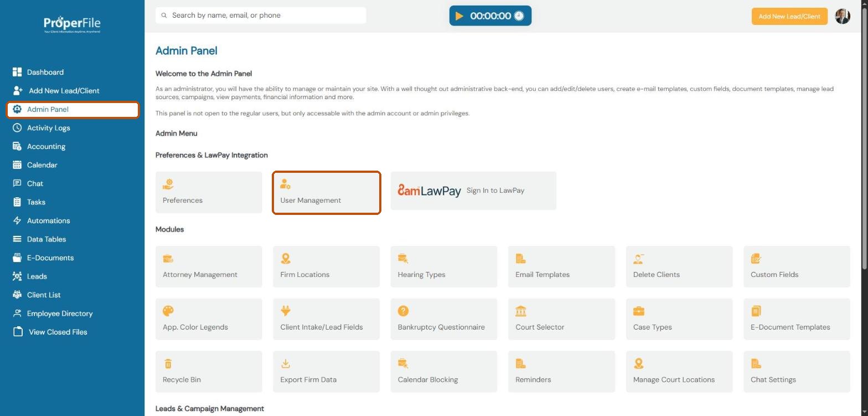868x416 pixels.
Task: Click the Recycle Bin trash icon
Action: (x=168, y=364)
